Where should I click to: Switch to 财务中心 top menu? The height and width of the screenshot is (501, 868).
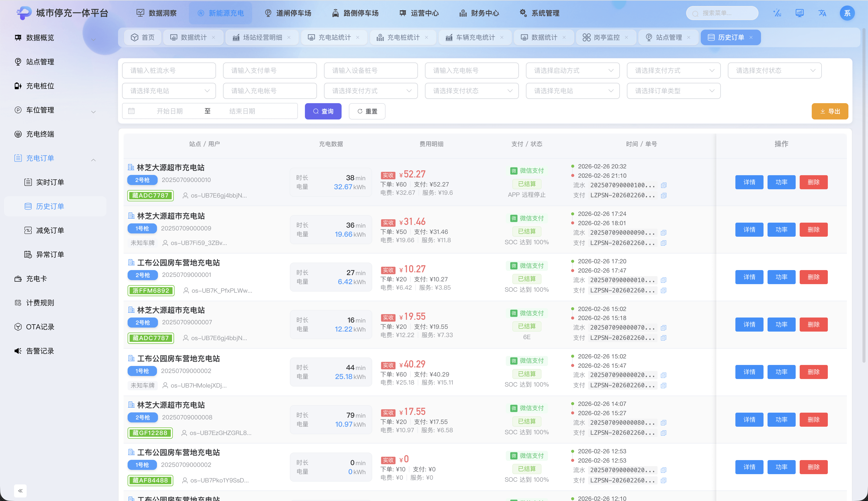(479, 13)
